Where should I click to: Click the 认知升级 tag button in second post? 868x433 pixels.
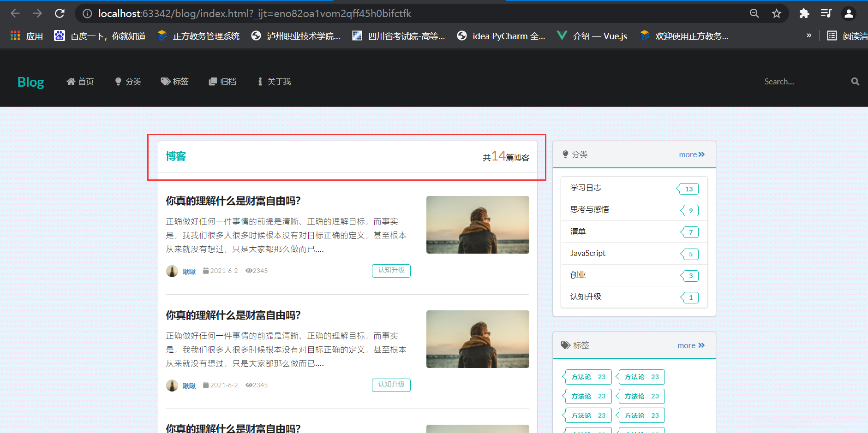391,385
